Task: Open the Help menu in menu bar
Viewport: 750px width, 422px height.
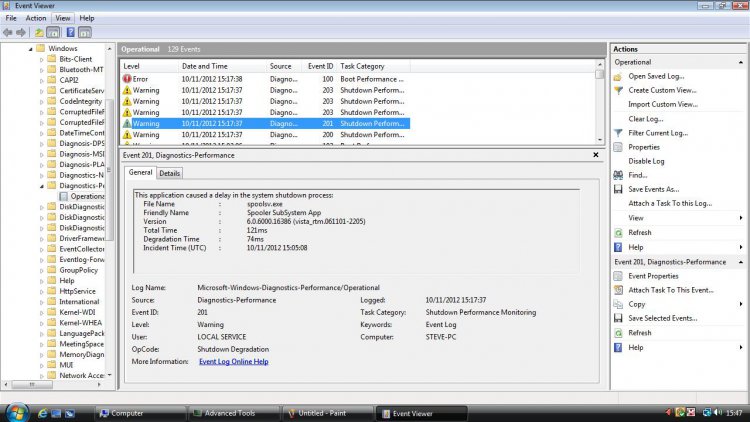Action: 87,18
